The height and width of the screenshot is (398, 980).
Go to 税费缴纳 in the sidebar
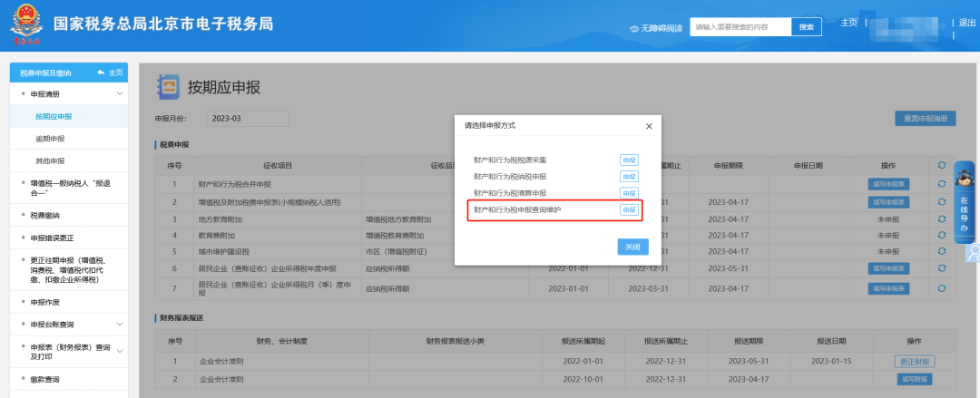coord(45,216)
